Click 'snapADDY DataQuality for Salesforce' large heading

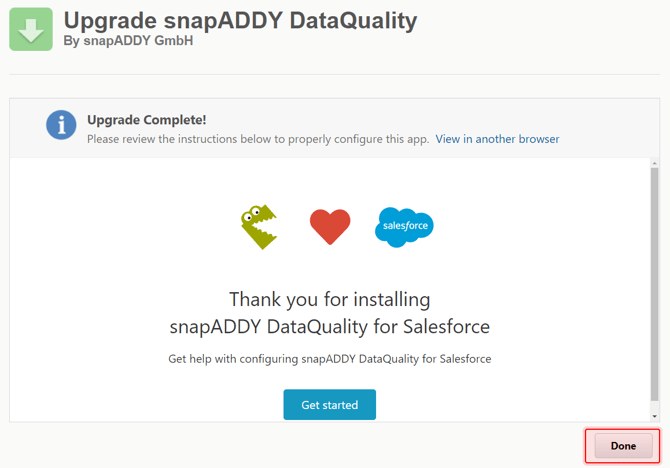click(x=329, y=327)
